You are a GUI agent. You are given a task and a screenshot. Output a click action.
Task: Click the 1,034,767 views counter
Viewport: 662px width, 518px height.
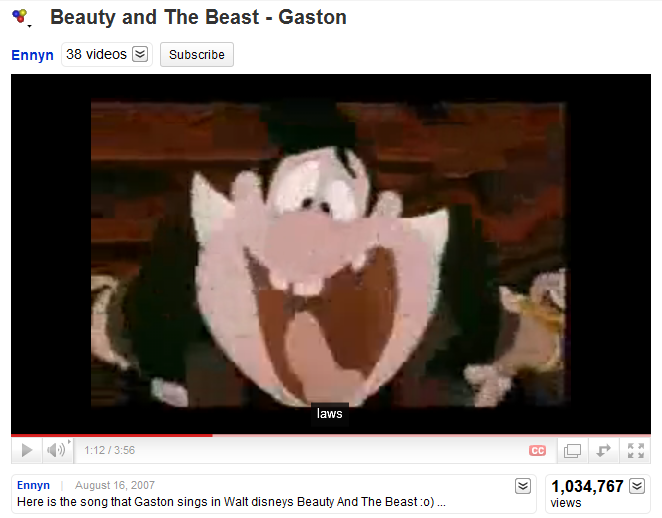[x=587, y=493]
